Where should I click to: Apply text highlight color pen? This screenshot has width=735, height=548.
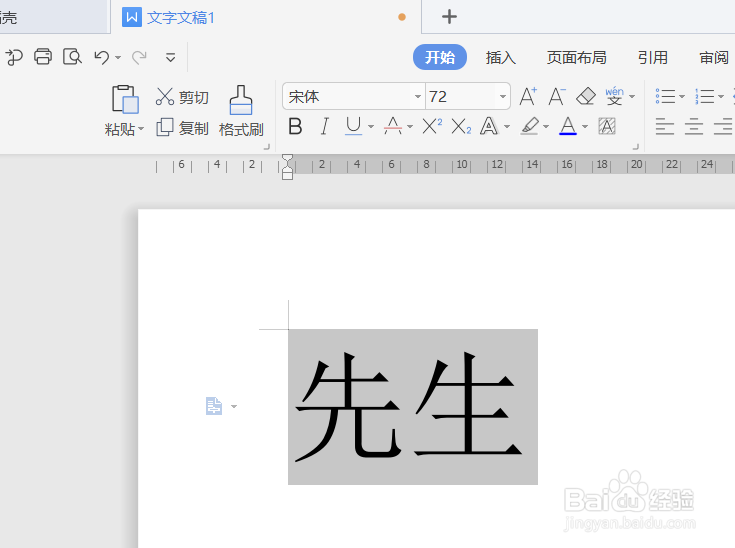[x=530, y=126]
